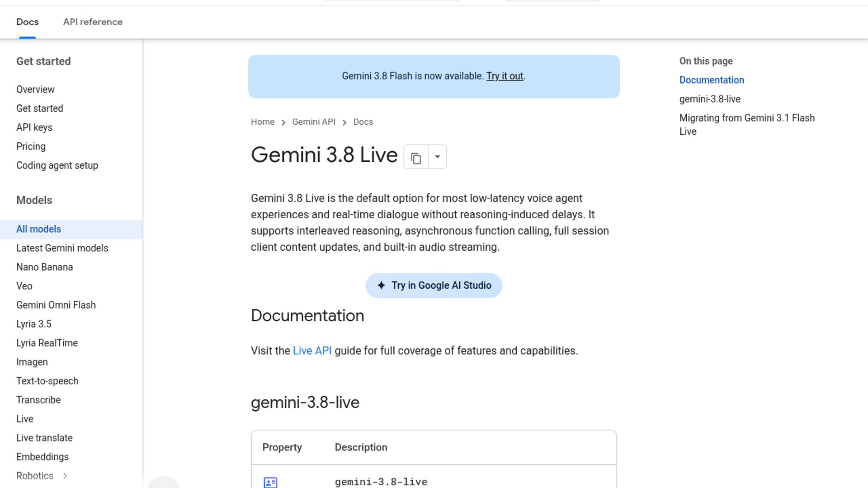
Task: Open the Live sidebar page
Action: tap(25, 419)
